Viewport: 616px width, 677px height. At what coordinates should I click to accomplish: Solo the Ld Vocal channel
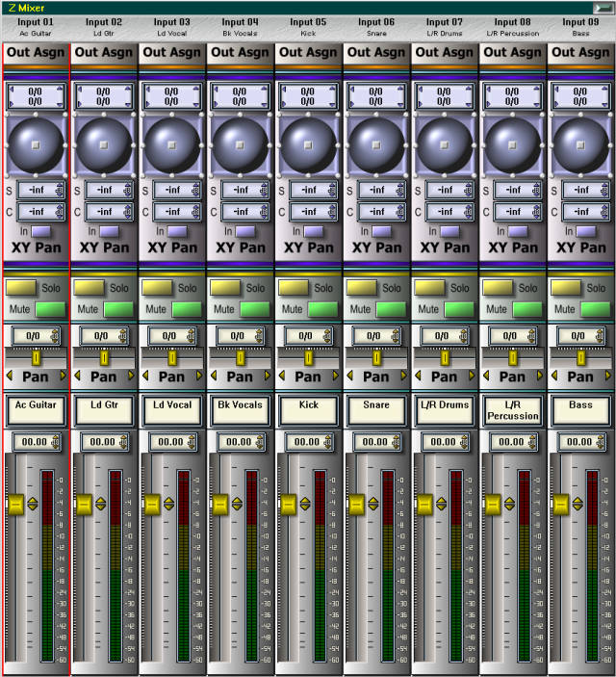(156, 287)
